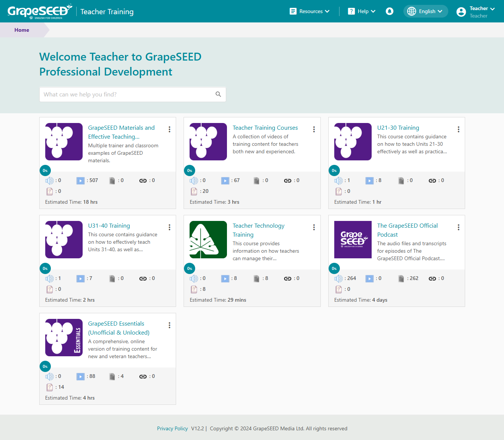Open kebab menu for U21-30 Training

(458, 129)
